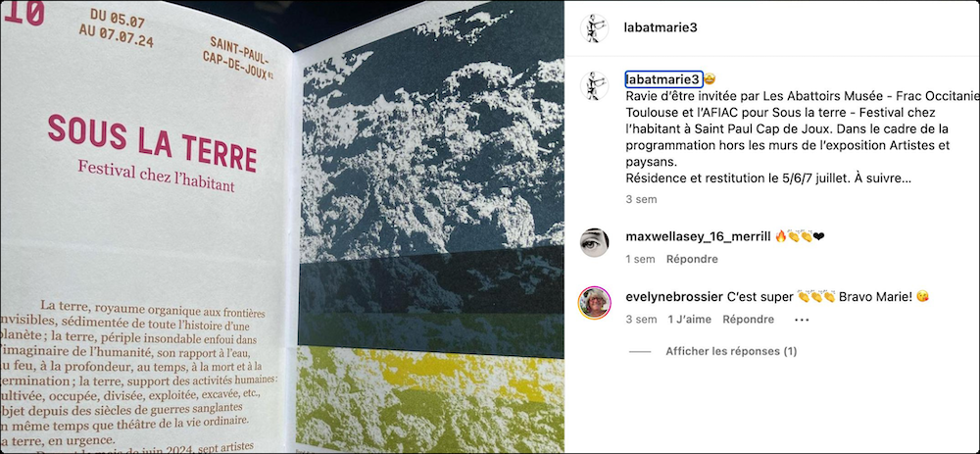The height and width of the screenshot is (454, 980).
Task: Open maxwellasey_16_merrill eye avatar
Action: (x=594, y=242)
